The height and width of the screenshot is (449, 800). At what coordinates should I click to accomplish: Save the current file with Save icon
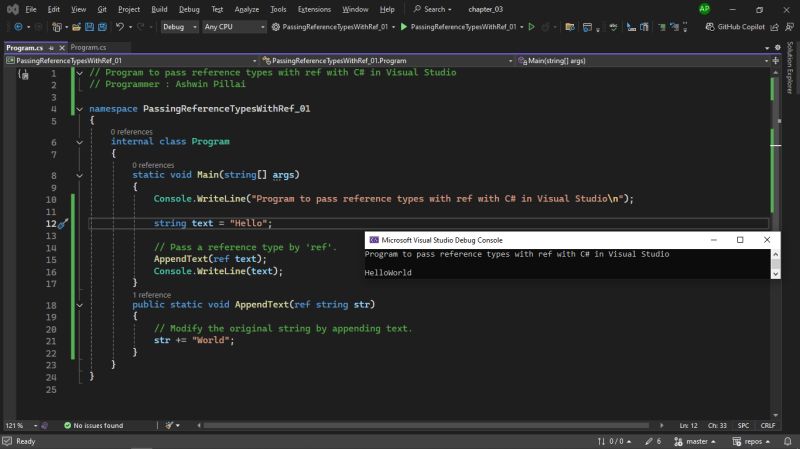[89, 27]
